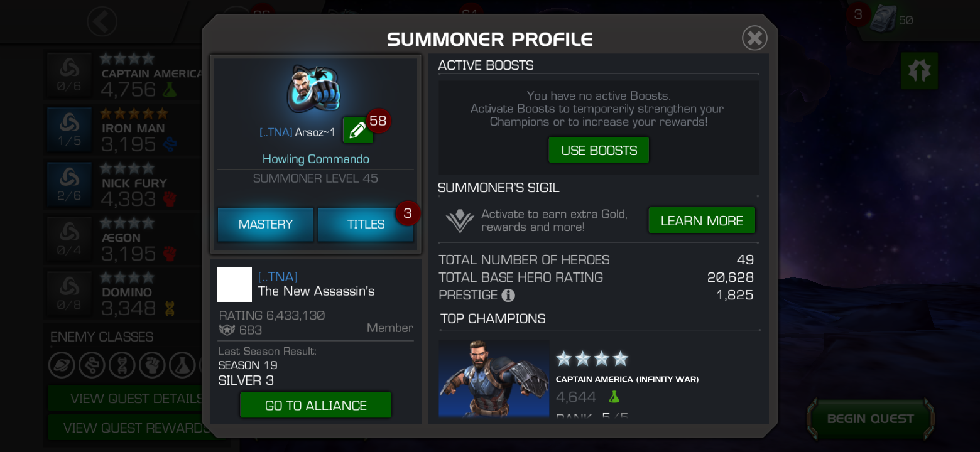Select Captain America Infinity War champion thumbnail
Screen dimensions: 980x452
coord(494,379)
